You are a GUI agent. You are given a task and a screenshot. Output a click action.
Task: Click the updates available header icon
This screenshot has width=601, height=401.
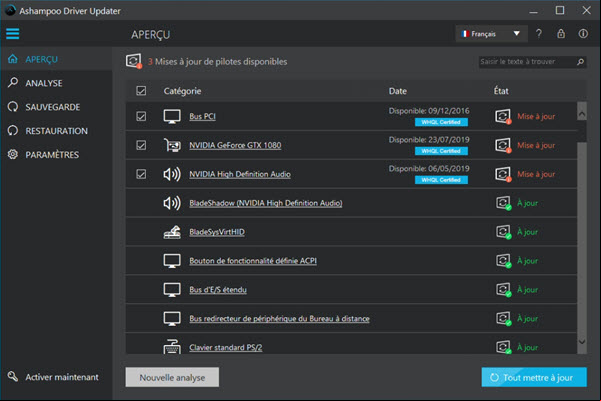point(134,61)
